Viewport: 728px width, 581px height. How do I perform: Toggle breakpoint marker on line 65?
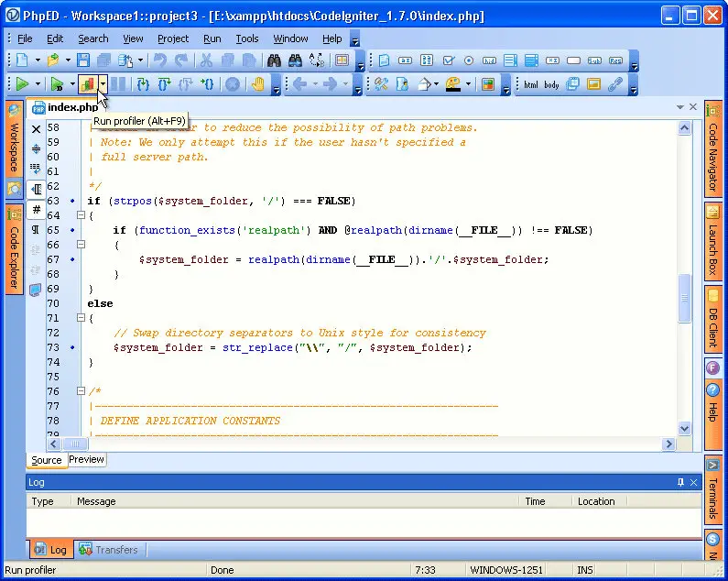[72, 230]
